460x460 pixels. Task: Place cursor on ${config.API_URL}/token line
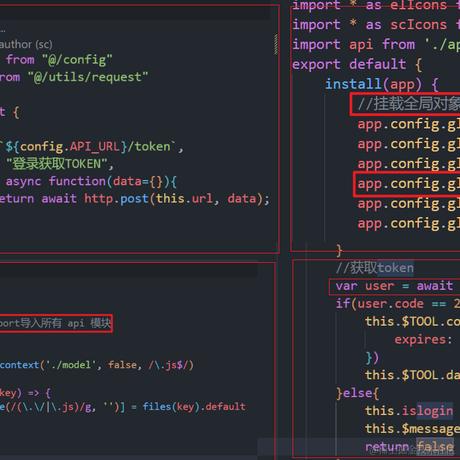point(91,147)
